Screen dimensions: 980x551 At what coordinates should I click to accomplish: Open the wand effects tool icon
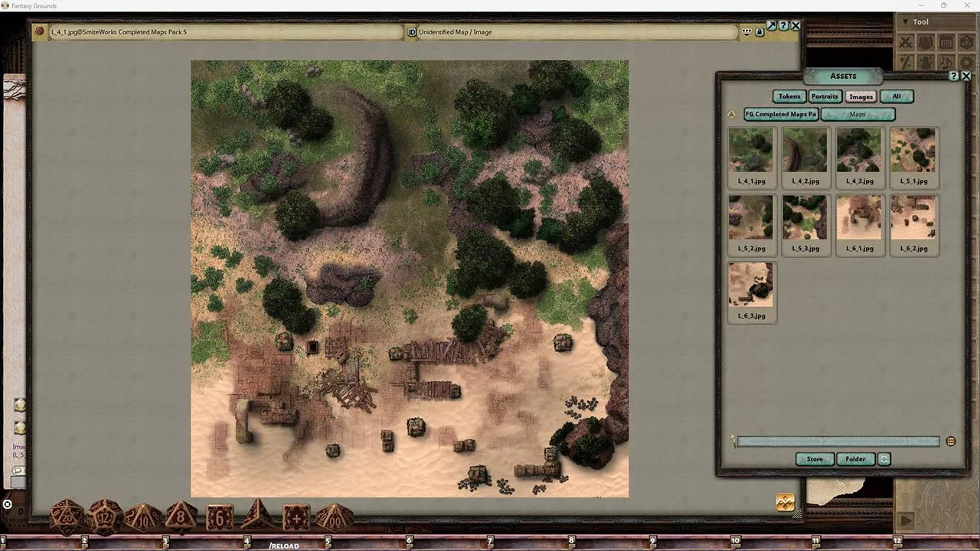coord(906,62)
